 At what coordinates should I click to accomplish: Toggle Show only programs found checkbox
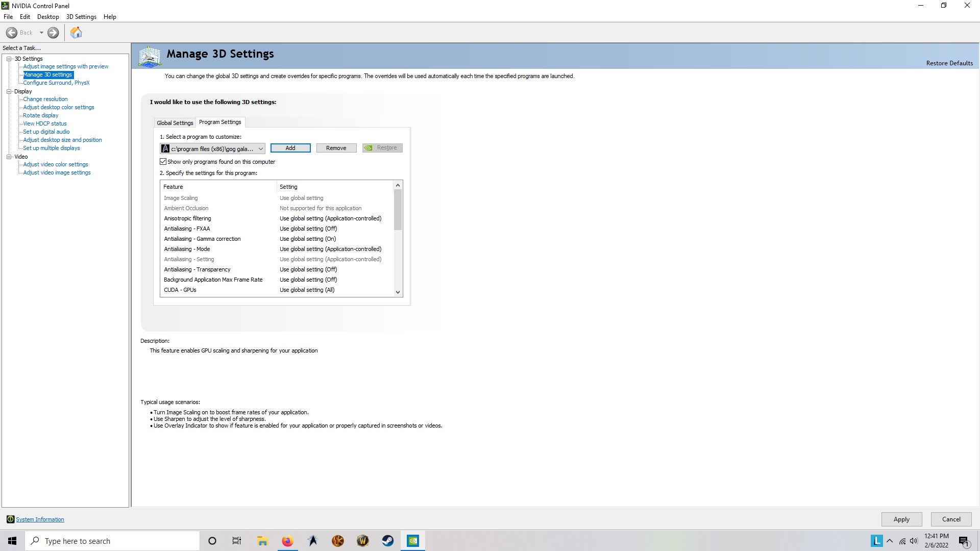(163, 162)
